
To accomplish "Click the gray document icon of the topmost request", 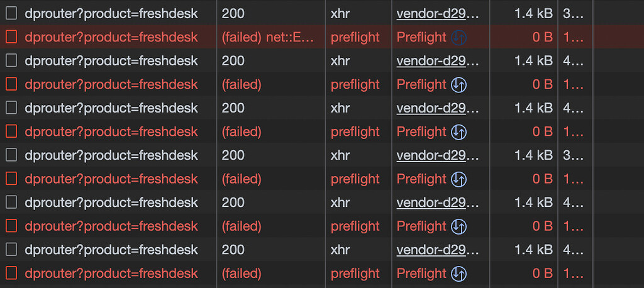I will click(x=11, y=14).
